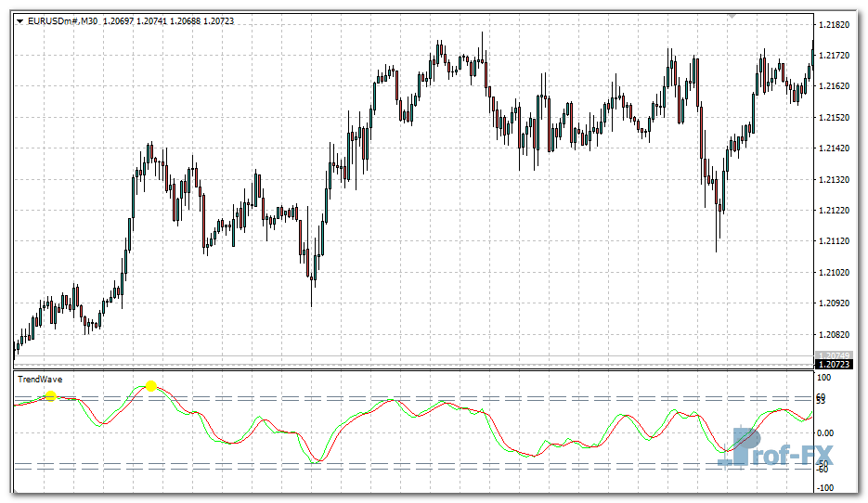Click the 1.21720 price axis label
Viewport: 868px width, 503px height.
point(835,56)
